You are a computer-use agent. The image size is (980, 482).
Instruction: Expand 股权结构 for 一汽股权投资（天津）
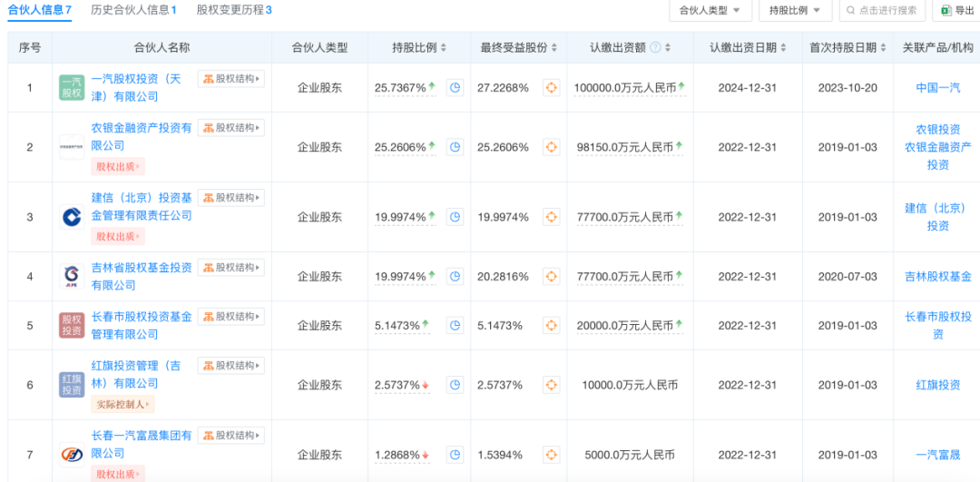[x=231, y=79]
